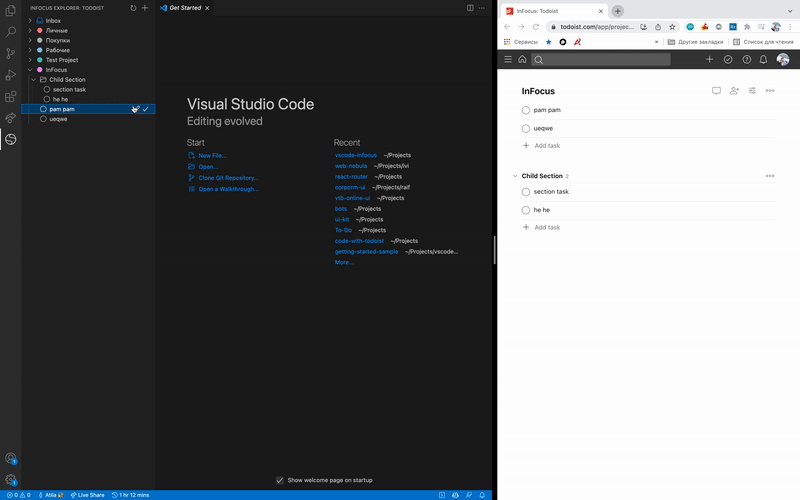Open the Live Share activity bar icon
This screenshot has width=800, height=500.
click(x=10, y=118)
